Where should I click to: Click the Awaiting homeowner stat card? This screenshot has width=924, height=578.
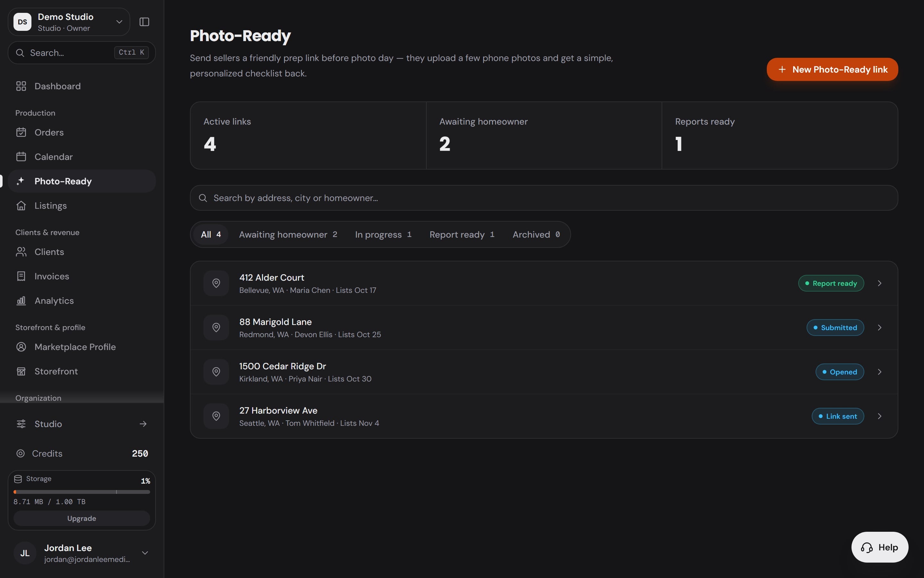(x=544, y=135)
